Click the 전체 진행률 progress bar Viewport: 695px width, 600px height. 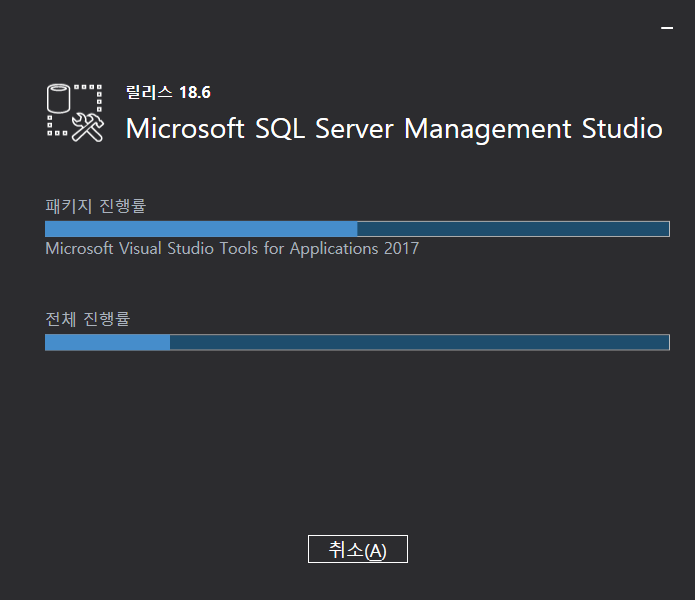pos(357,342)
